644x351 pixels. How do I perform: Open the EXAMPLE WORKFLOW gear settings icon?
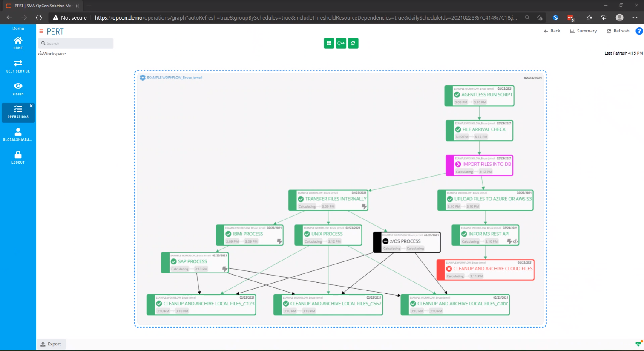coord(143,78)
